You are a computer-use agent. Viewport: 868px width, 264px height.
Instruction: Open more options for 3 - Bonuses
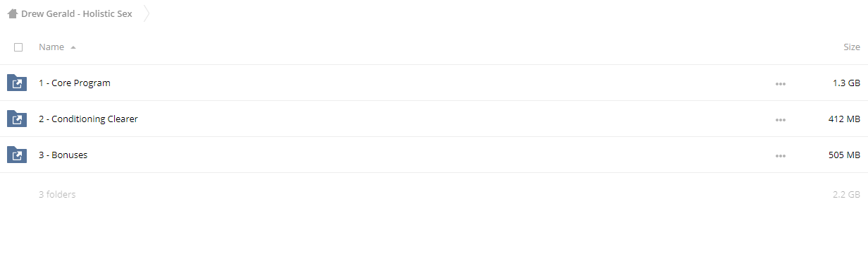(780, 156)
